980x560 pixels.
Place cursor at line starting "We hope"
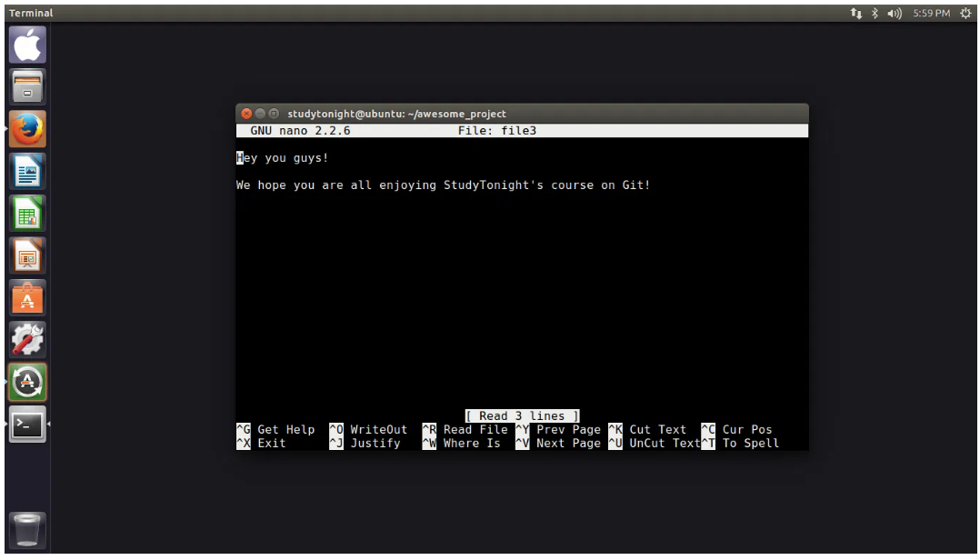(239, 185)
